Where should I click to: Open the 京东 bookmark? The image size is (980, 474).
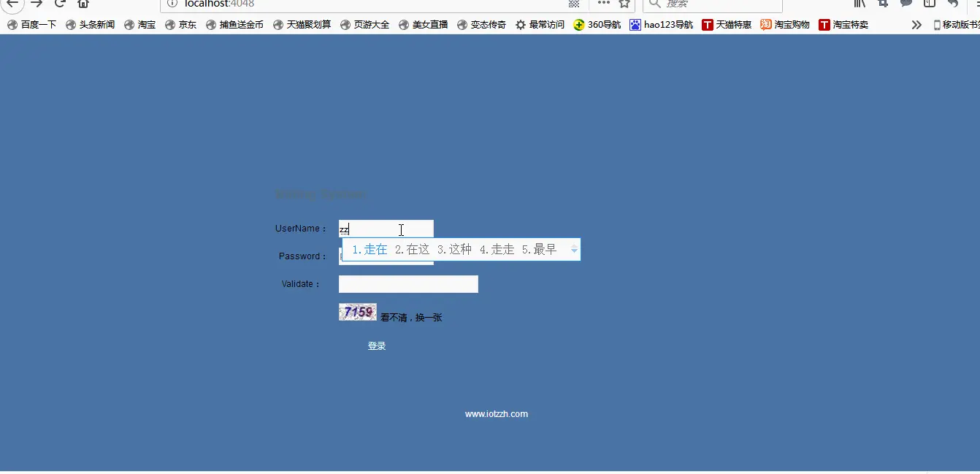point(180,25)
